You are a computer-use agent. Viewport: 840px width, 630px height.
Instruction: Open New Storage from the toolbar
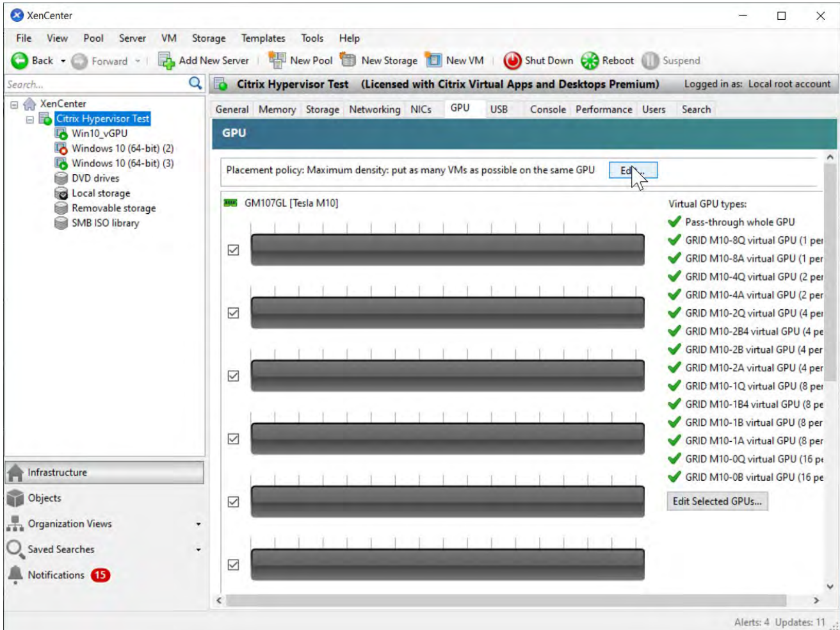[x=348, y=60]
